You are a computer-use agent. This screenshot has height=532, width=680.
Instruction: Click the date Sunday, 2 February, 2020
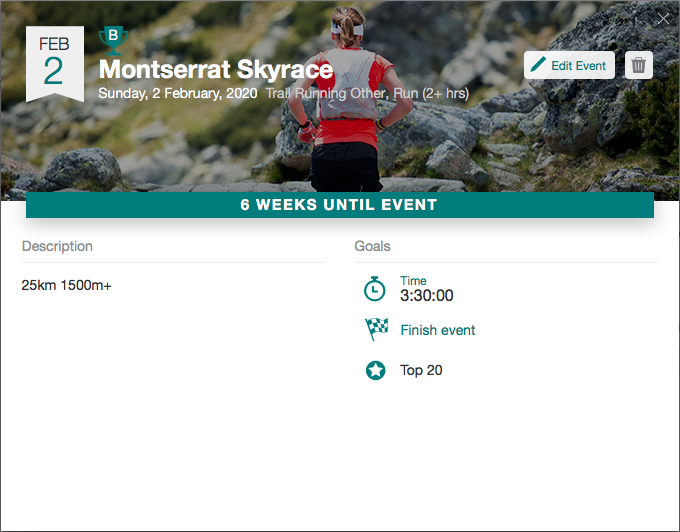click(x=178, y=93)
